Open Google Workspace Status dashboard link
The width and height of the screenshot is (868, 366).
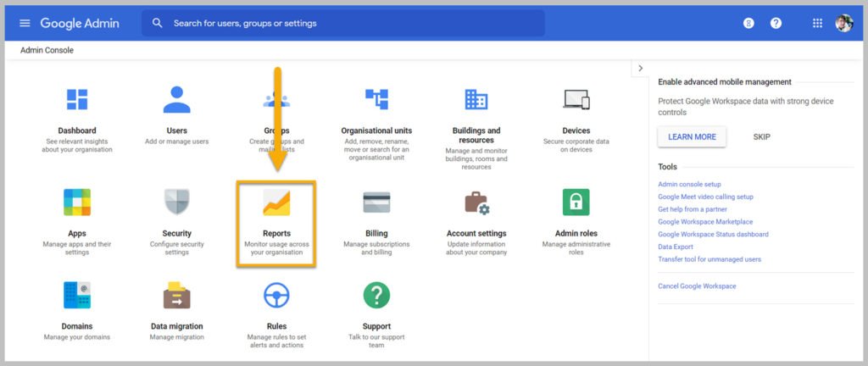point(713,235)
